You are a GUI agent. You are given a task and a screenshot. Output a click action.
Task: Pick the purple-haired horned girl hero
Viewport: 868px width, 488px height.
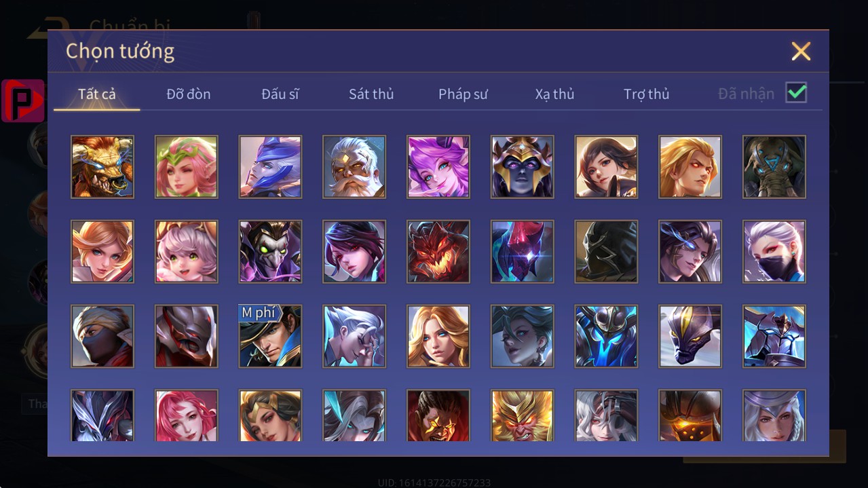click(438, 167)
